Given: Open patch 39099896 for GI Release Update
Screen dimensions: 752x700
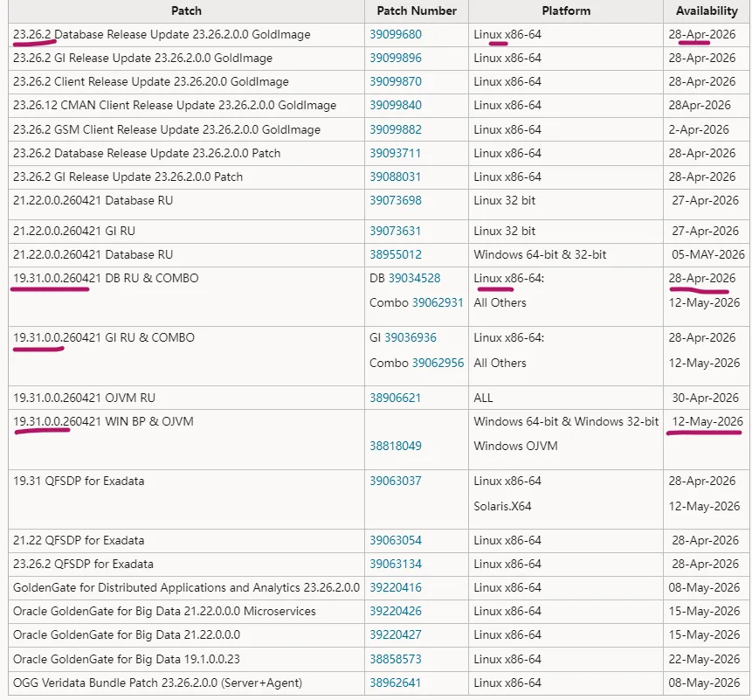Looking at the screenshot, I should 395,58.
